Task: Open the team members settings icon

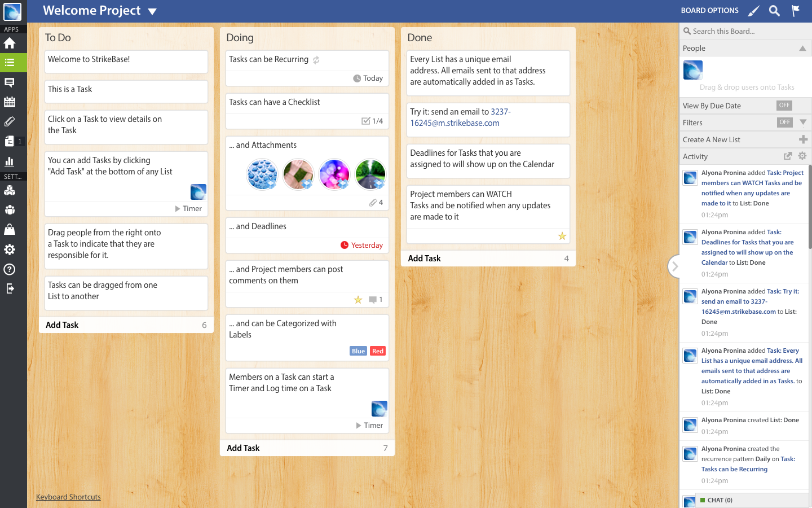Action: (10, 210)
